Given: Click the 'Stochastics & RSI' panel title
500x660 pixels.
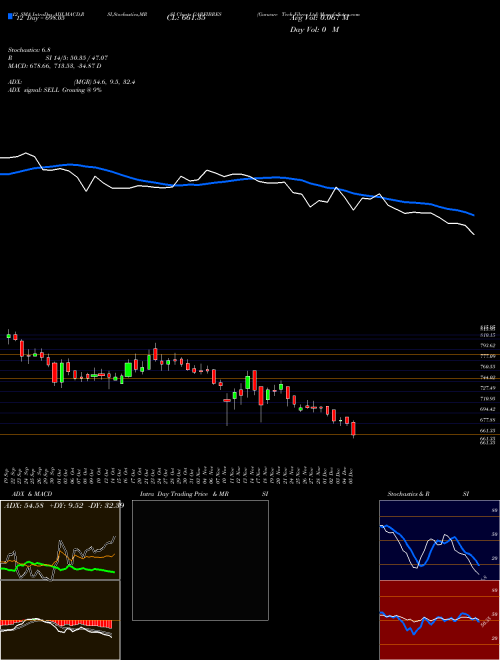Looking at the screenshot, I should 428,494.
